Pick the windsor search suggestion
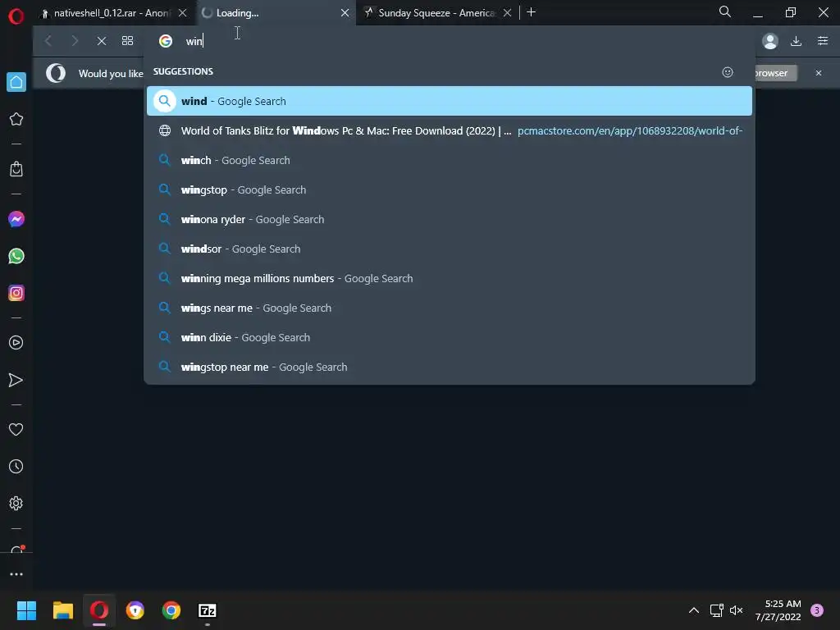Screen dimensions: 840x630 coord(449,249)
